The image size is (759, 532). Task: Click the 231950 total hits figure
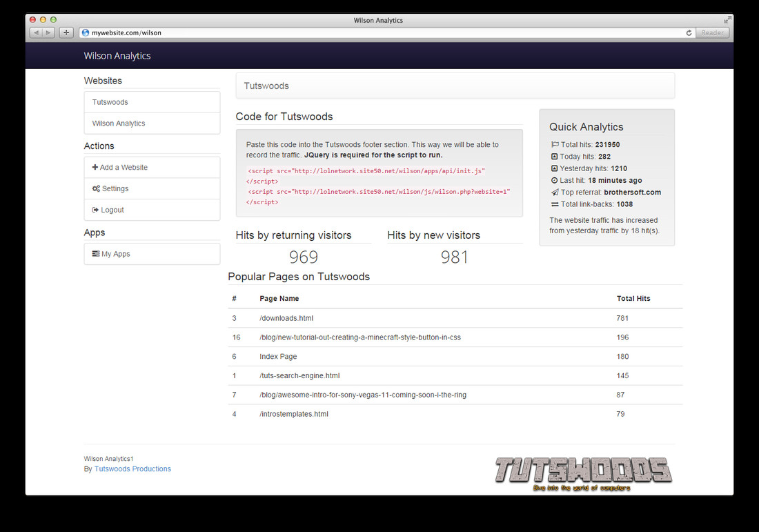607,144
